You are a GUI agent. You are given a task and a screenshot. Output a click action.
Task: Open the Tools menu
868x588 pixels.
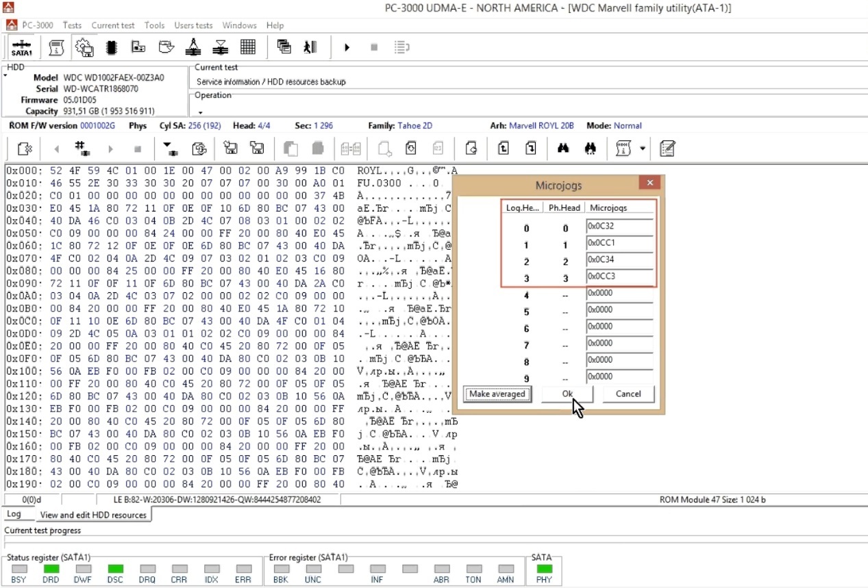[155, 25]
